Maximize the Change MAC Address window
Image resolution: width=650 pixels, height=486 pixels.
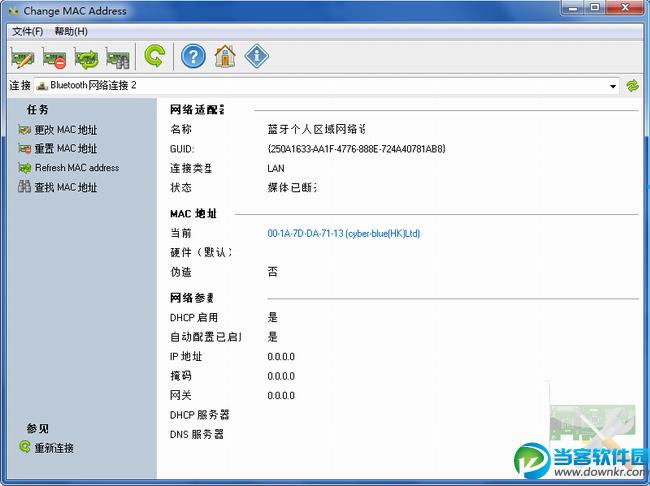pyautogui.click(x=594, y=7)
